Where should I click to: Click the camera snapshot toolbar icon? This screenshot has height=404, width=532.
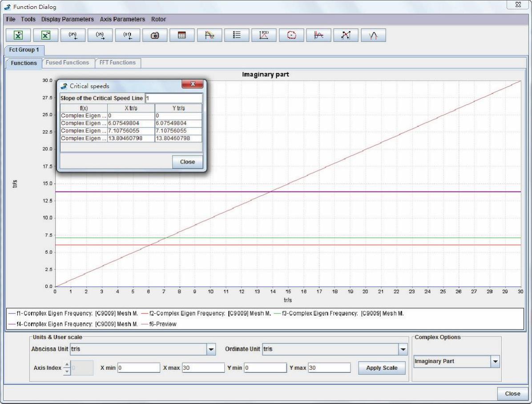coord(155,36)
